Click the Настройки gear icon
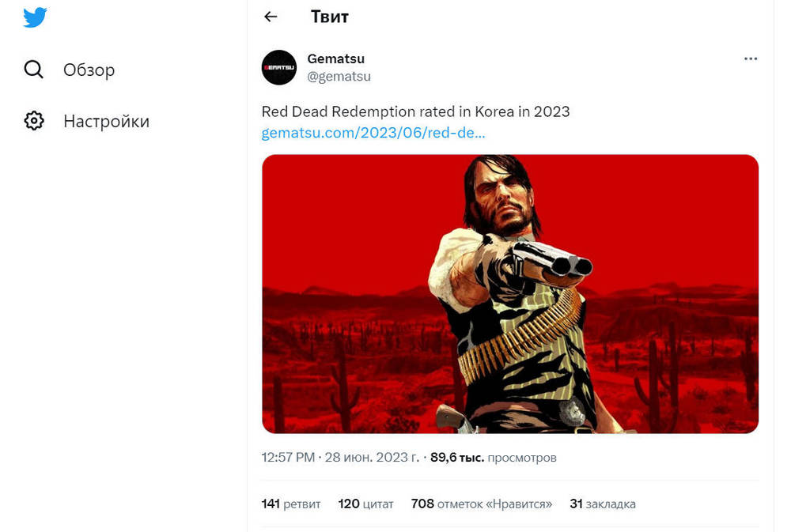Viewport: 791px width, 532px height. point(34,121)
